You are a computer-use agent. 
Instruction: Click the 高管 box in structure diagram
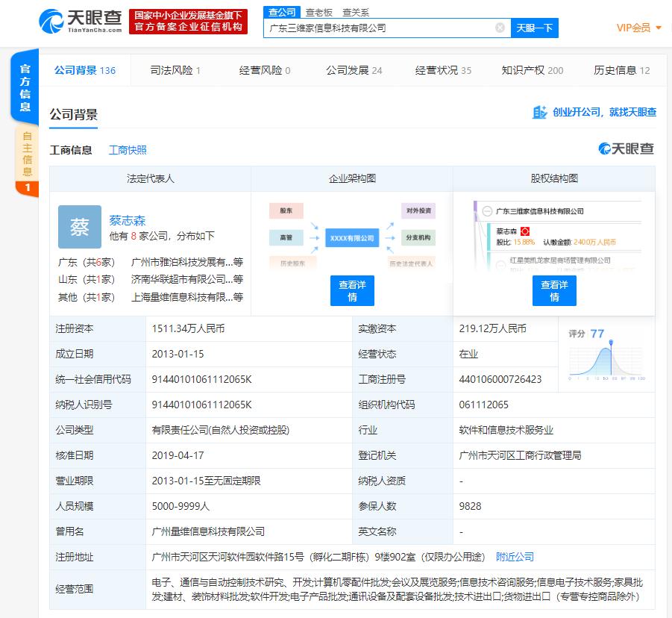tap(286, 237)
